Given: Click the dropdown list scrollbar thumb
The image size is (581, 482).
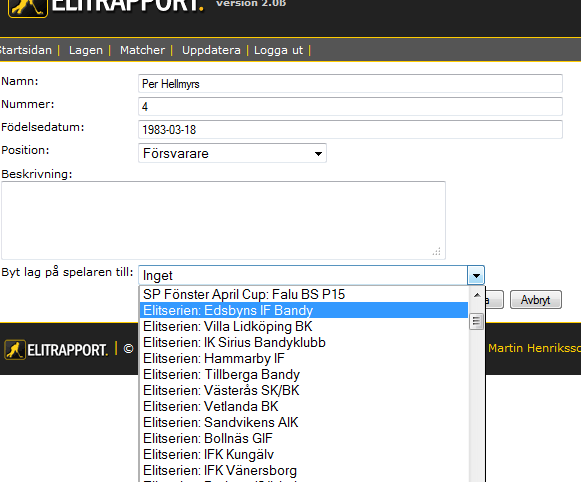Looking at the screenshot, I should click(x=477, y=321).
